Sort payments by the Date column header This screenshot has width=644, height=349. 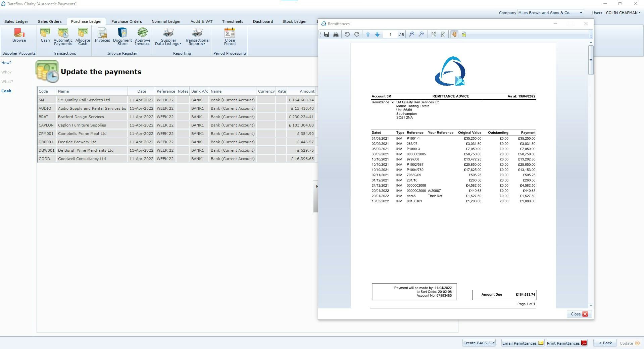pos(141,91)
